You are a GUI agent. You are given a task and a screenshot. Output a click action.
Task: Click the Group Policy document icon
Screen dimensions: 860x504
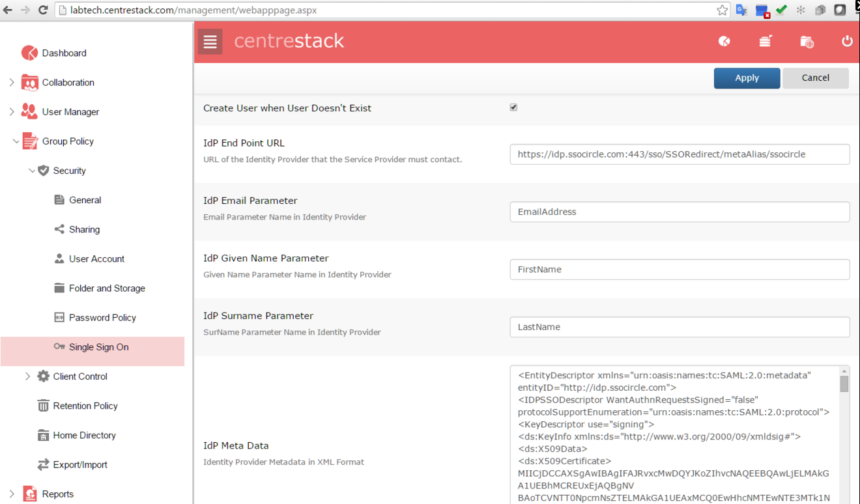[30, 141]
